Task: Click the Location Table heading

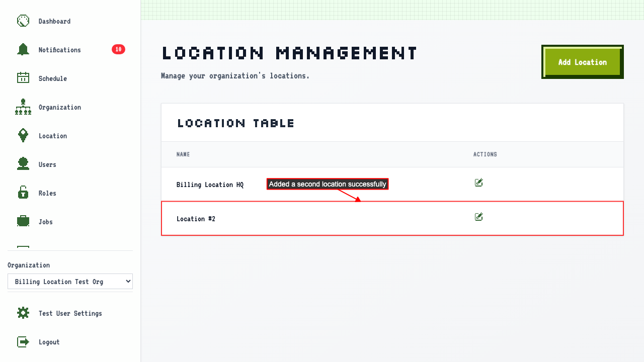Action: [235, 123]
